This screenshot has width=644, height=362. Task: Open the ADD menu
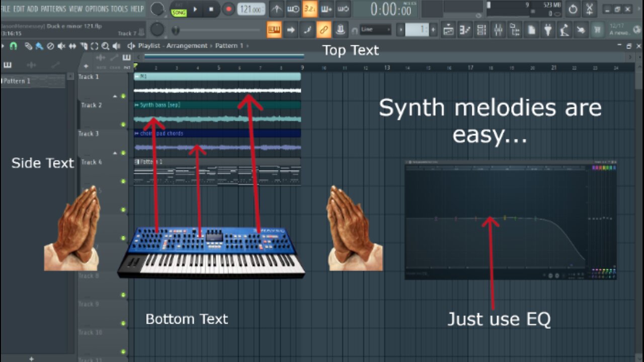pos(32,9)
